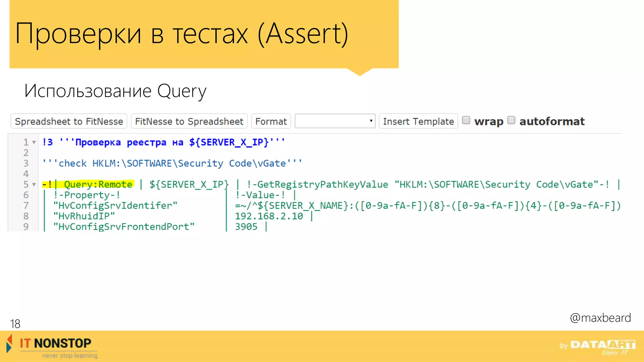Click the !-Value-! header cell

[x=260, y=195]
